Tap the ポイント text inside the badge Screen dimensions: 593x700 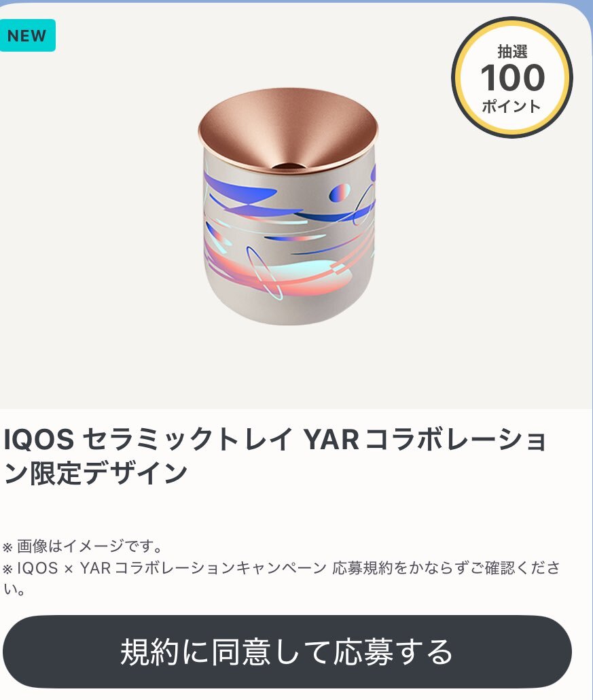pos(512,106)
